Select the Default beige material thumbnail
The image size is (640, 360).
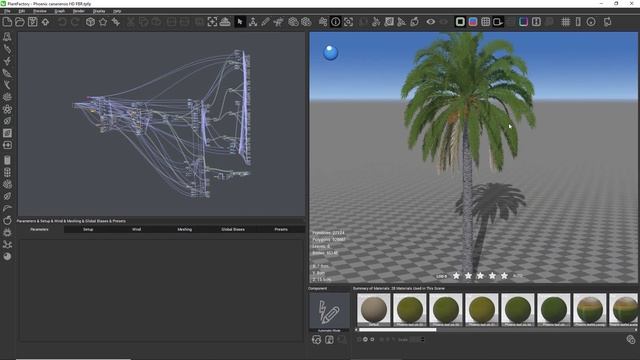click(x=373, y=309)
